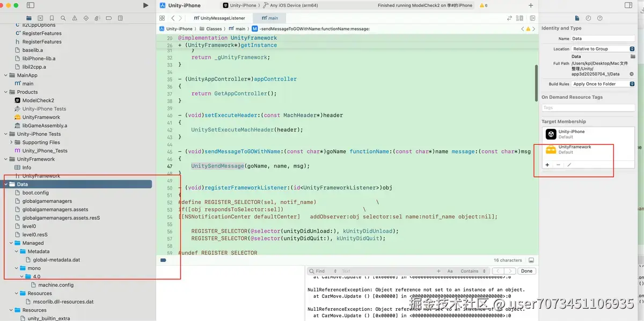The image size is (644, 321).
Task: Toggle Aa case matching in find bar
Action: [450, 271]
